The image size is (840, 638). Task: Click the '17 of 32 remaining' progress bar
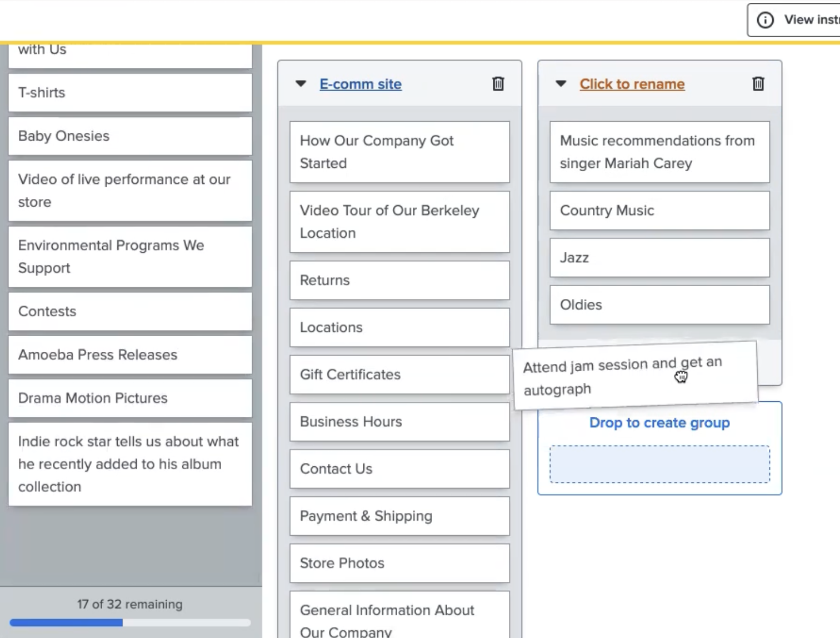click(130, 622)
